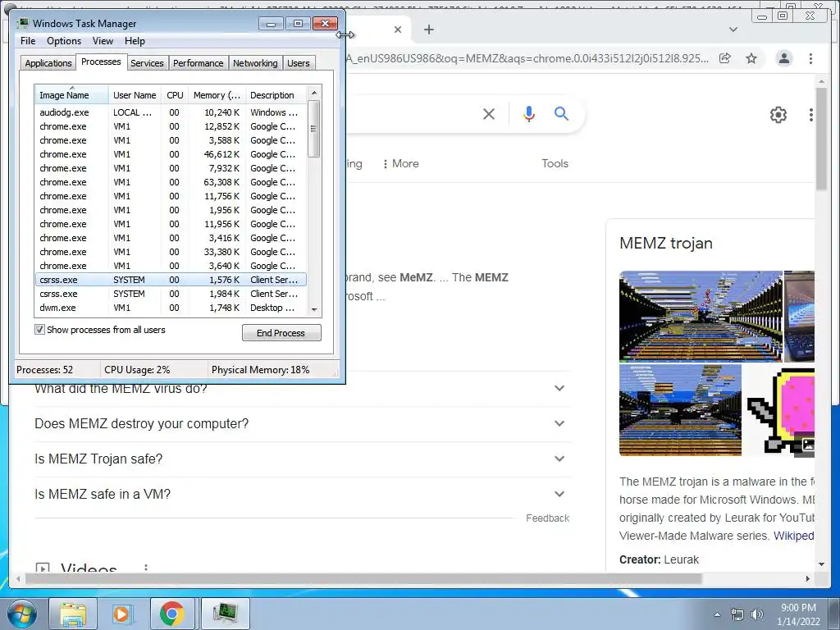The image size is (840, 630).
Task: Close the current Chrome tab
Action: click(x=398, y=30)
